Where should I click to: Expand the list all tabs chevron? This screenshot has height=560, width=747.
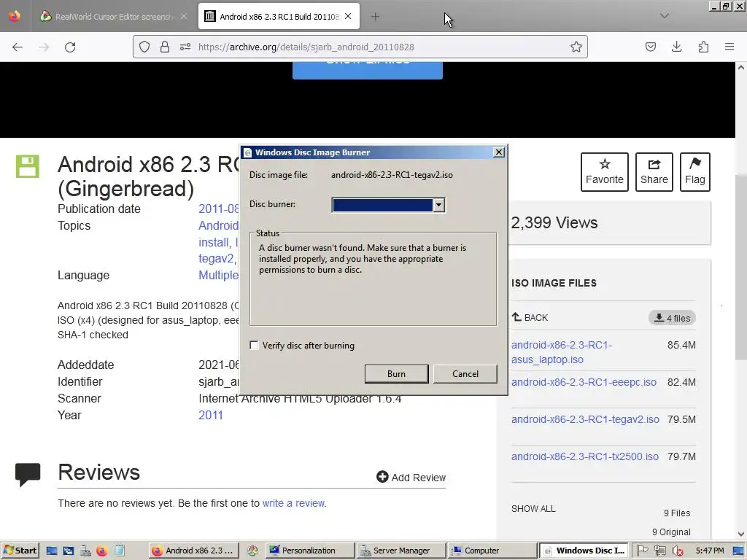coord(664,16)
